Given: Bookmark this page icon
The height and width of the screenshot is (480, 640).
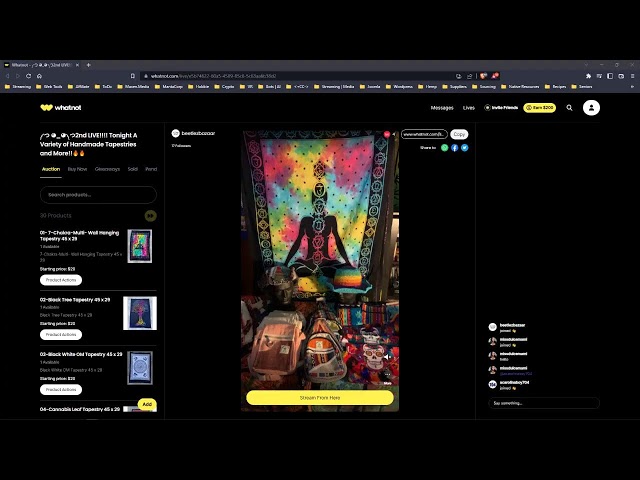Looking at the screenshot, I should point(133,76).
